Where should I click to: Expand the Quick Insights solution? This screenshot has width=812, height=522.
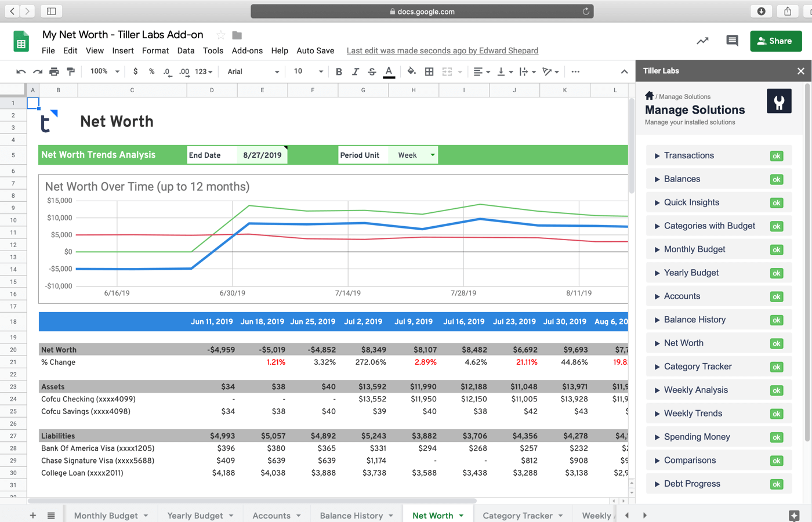[719, 202]
